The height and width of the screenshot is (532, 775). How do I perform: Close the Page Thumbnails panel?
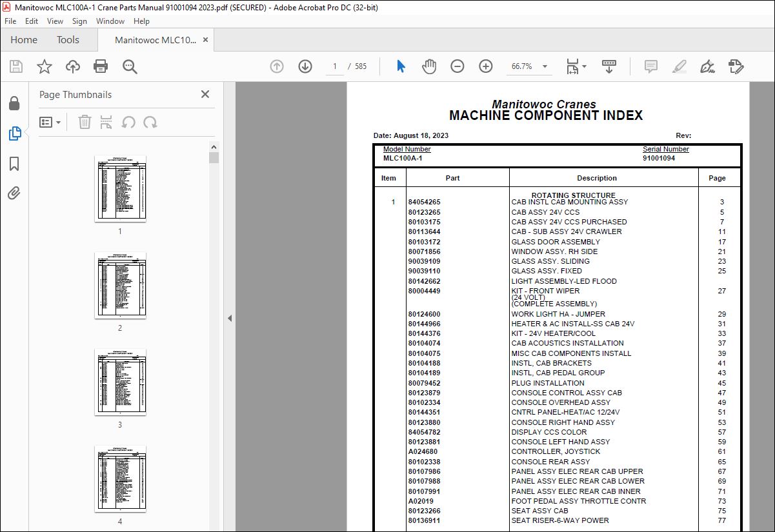pos(205,94)
